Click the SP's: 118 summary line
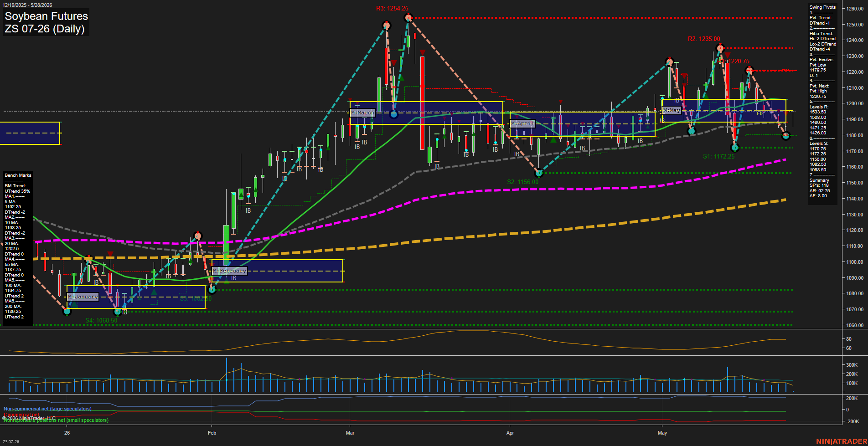This screenshot has width=868, height=446. pos(819,185)
